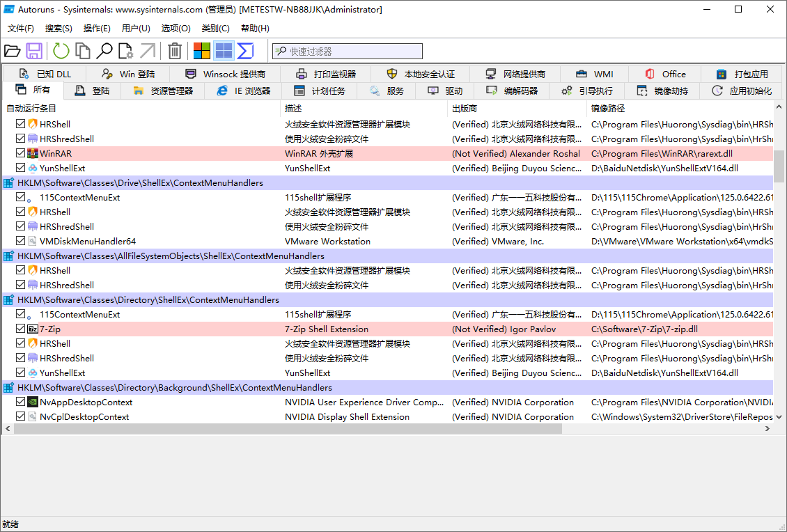Select 'VMware Workstation' description text
This screenshot has height=532, width=787.
327,242
